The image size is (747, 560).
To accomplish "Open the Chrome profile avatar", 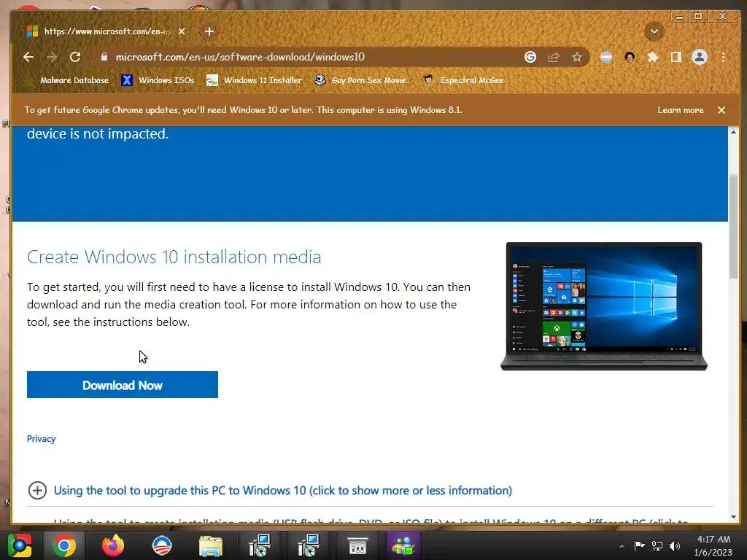I will 700,57.
